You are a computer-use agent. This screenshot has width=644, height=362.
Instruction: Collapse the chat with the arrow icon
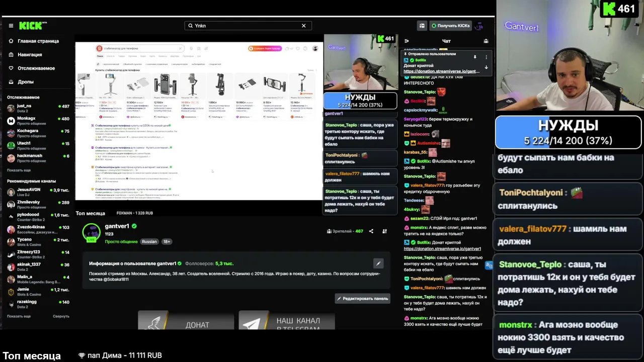(407, 41)
